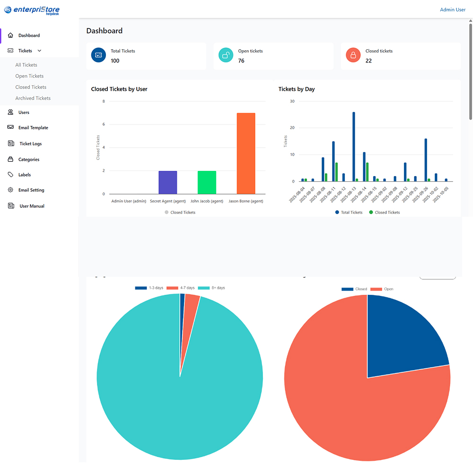473x476 pixels.
Task: Click the Categories icon in sidebar
Action: (10, 159)
